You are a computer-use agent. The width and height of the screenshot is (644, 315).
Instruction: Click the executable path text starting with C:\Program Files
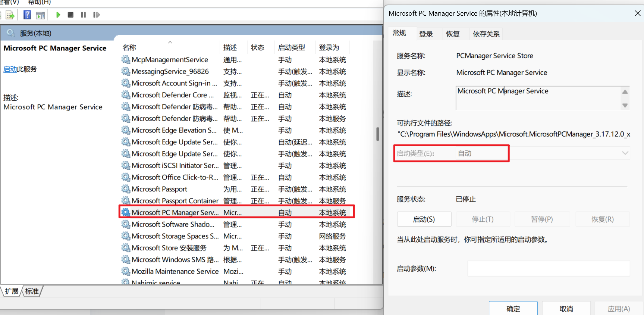[x=514, y=134]
